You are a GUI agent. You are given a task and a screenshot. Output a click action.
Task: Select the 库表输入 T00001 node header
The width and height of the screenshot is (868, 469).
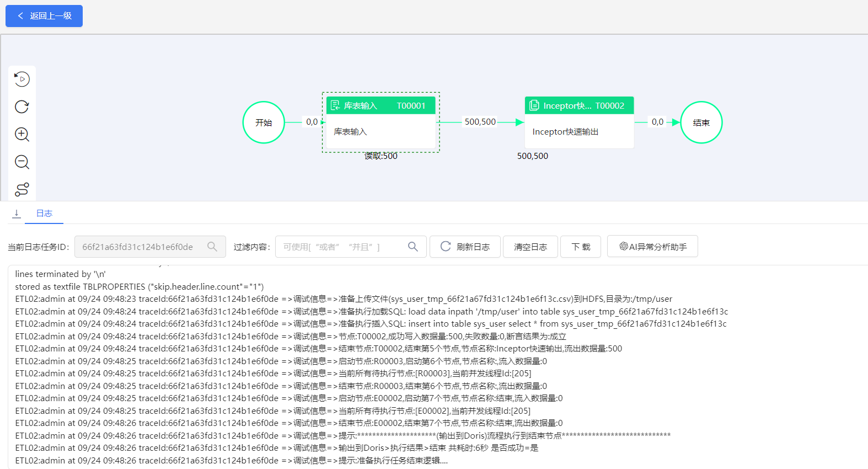point(381,105)
